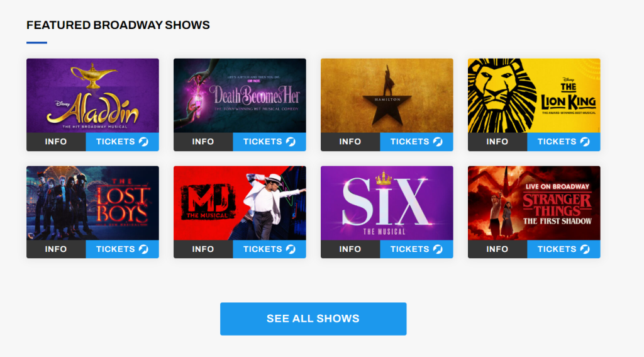Click the Lion King Tickets arrow icon

pos(584,142)
